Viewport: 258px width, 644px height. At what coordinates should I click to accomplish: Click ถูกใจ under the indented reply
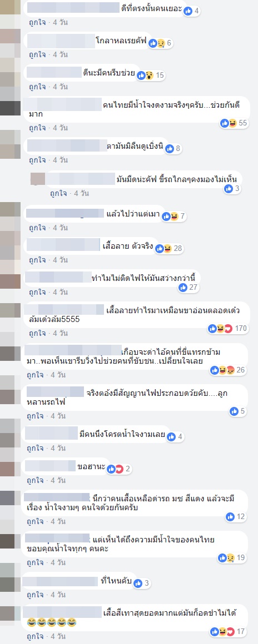tap(59, 193)
